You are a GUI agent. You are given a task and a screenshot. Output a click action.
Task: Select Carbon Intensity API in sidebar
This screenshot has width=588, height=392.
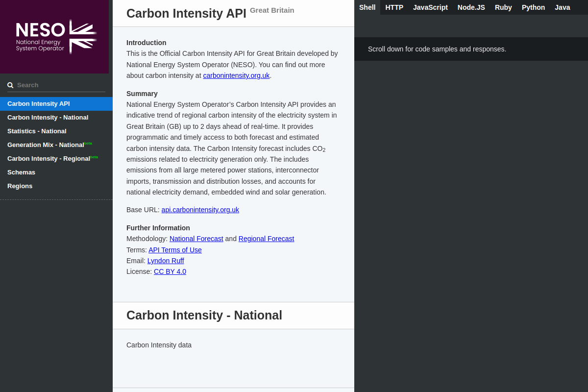pos(56,104)
